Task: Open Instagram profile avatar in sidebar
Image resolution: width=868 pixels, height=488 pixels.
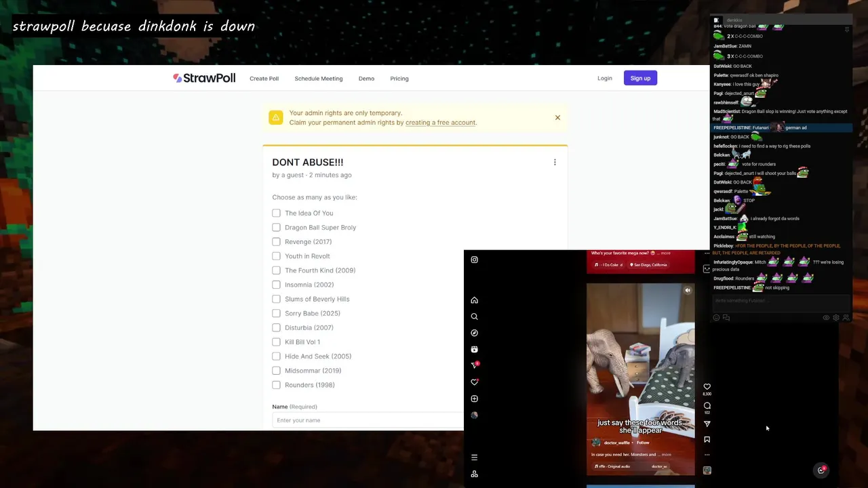Action: pyautogui.click(x=475, y=415)
